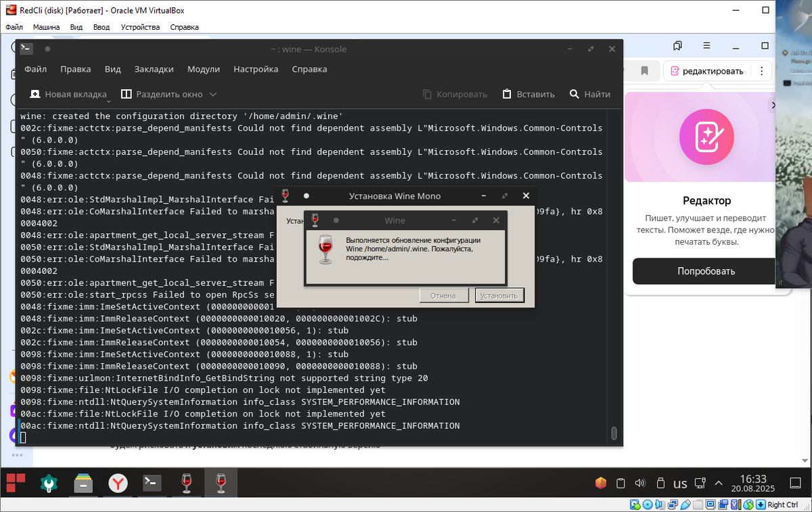Click the Установить button in Wine Mono dialog
This screenshot has height=512, width=812.
499,296
